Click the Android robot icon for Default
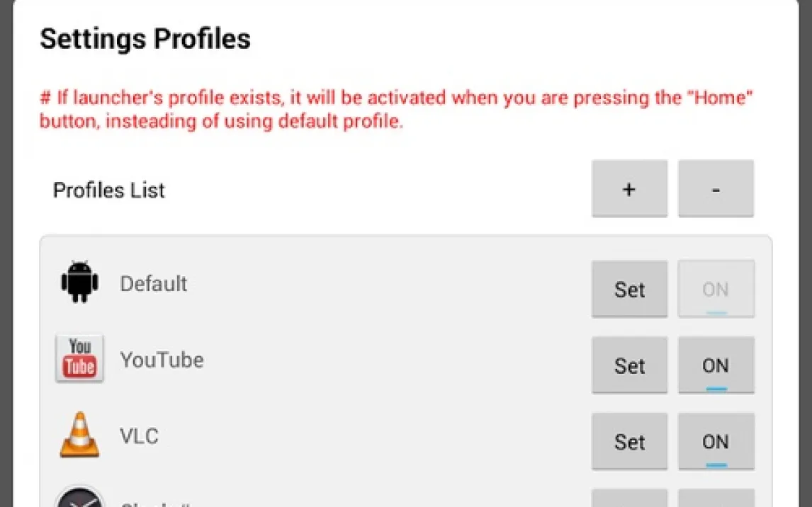 pyautogui.click(x=79, y=283)
